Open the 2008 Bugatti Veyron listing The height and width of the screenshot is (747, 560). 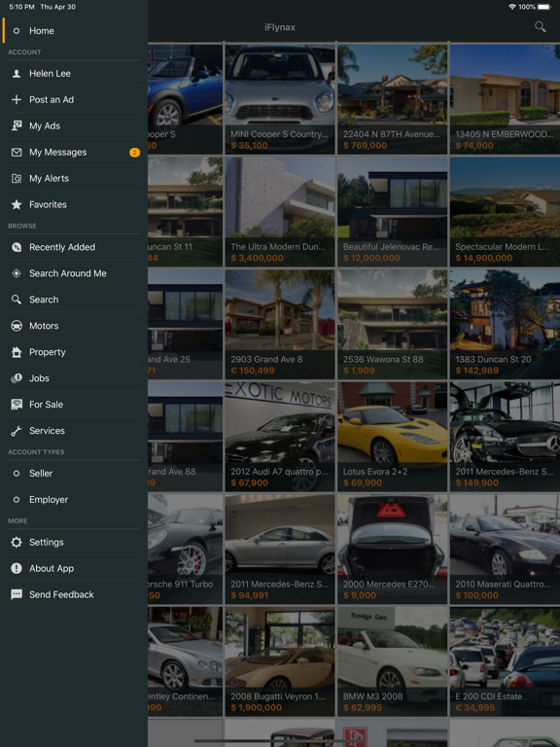280,661
